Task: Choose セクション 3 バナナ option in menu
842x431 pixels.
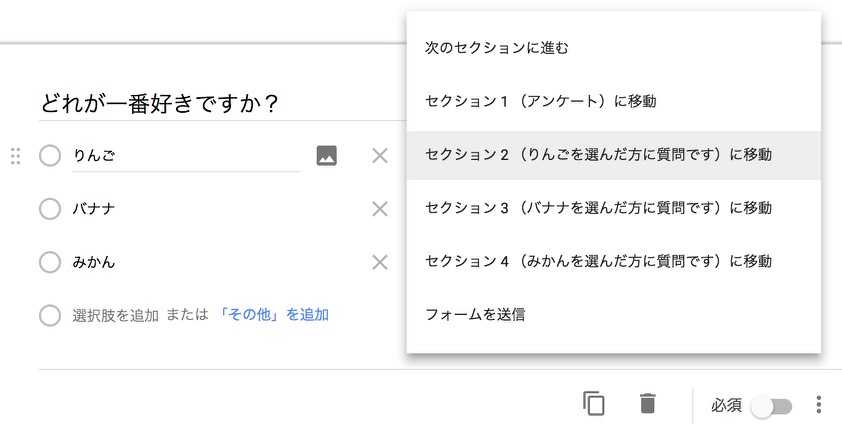Action: click(614, 208)
